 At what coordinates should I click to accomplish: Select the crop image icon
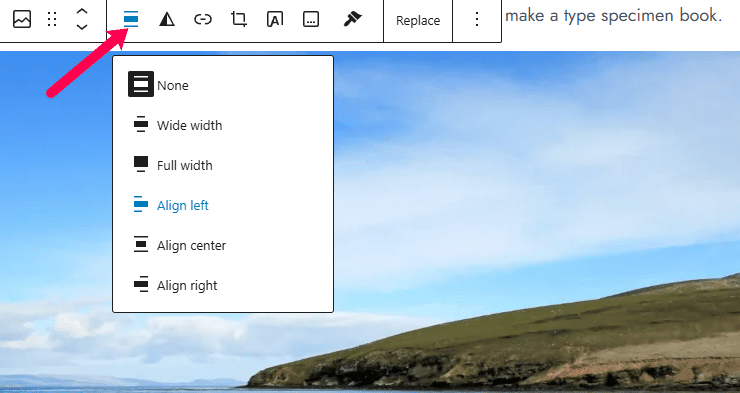[239, 19]
